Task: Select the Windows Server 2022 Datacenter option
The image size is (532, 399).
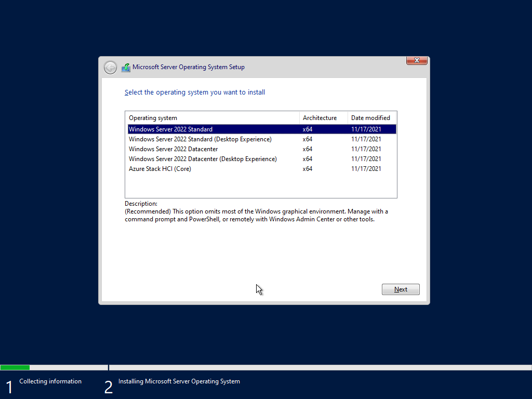Action: tap(173, 149)
